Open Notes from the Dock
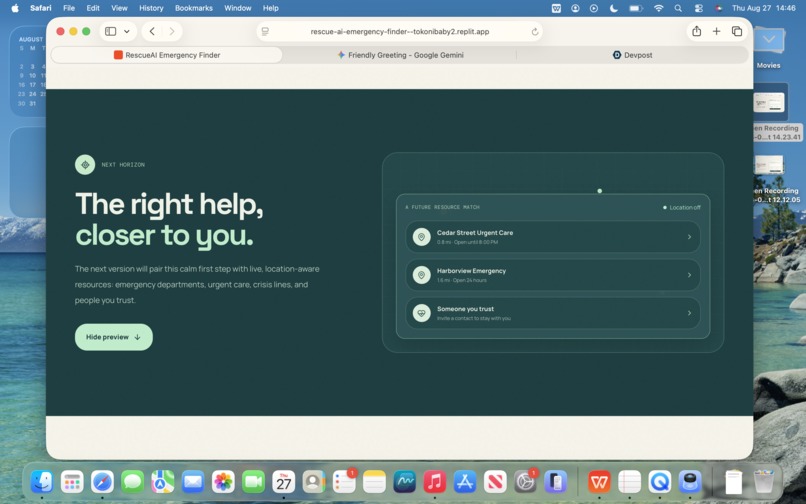 point(374,482)
